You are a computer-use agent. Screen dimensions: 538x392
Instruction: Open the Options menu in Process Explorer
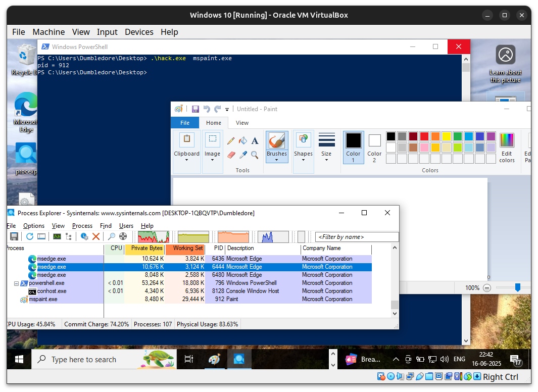pyautogui.click(x=34, y=226)
